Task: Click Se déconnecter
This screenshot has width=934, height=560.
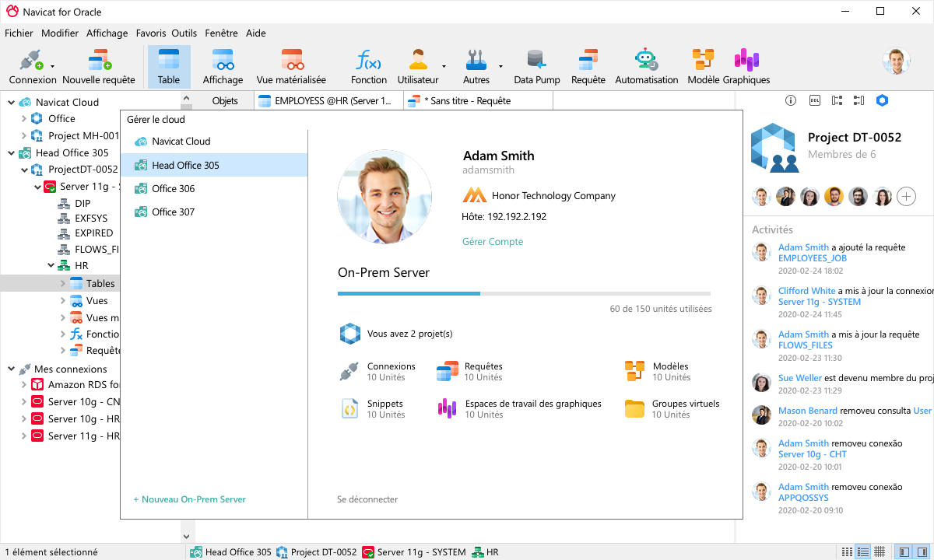Action: pyautogui.click(x=367, y=499)
